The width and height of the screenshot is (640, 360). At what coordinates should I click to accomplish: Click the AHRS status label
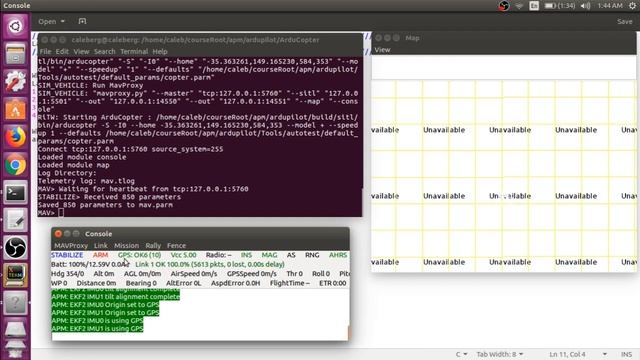[x=338, y=255]
